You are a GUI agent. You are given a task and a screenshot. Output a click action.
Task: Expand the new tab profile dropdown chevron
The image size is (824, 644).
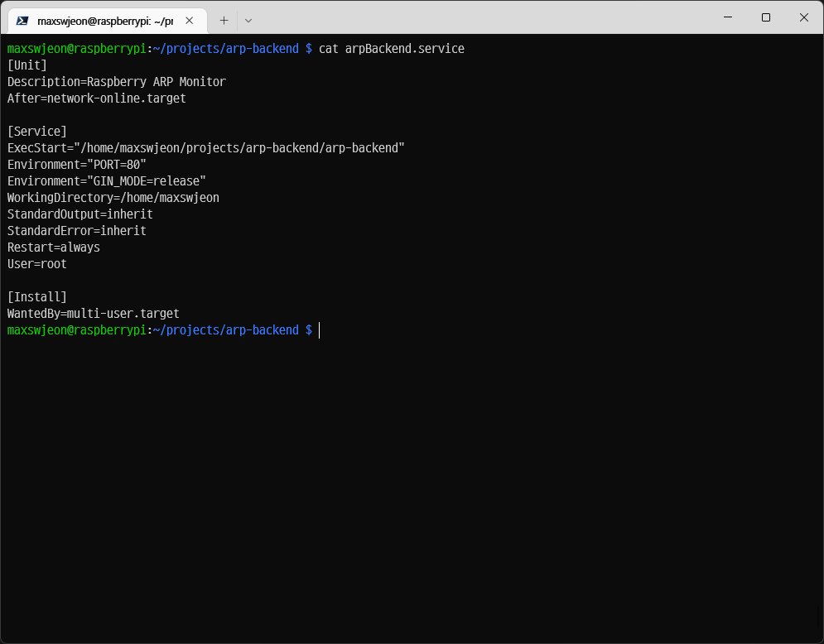point(248,21)
